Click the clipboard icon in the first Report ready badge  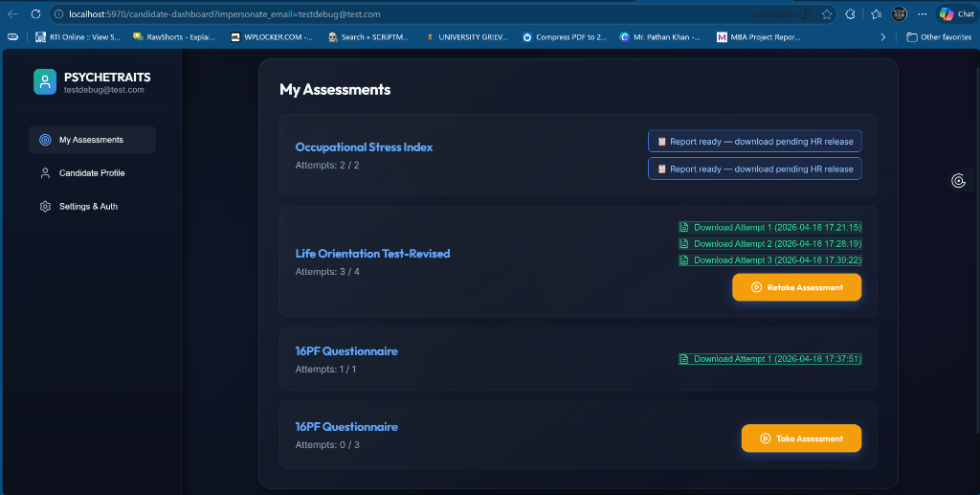tap(662, 142)
